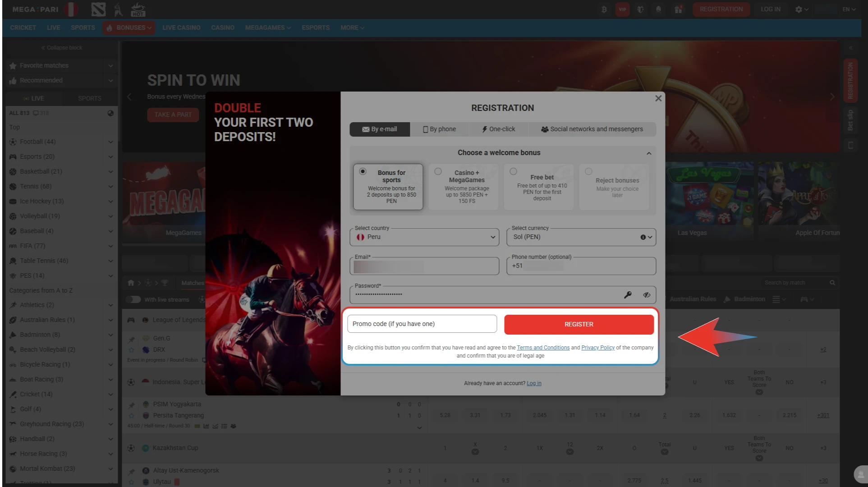This screenshot has width=868, height=487.
Task: Open the LIVE CASINO menu item
Action: pyautogui.click(x=181, y=28)
